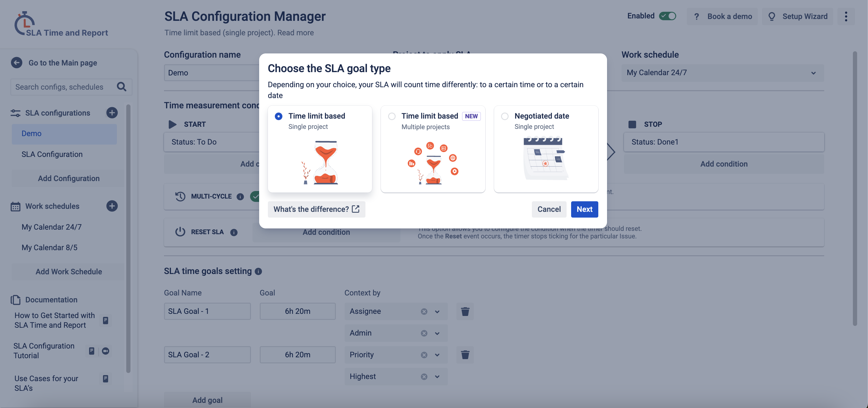Open the What's the difference link
868x408 pixels.
(316, 209)
